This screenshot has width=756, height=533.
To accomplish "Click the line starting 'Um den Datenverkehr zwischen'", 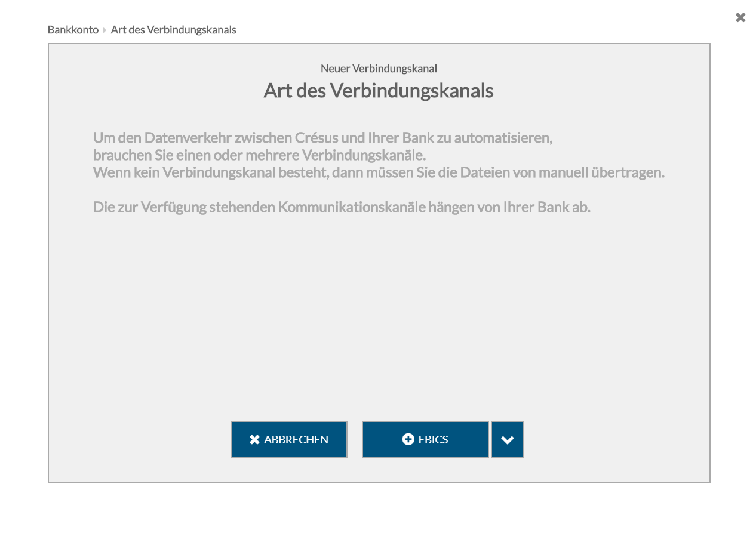I will click(323, 138).
